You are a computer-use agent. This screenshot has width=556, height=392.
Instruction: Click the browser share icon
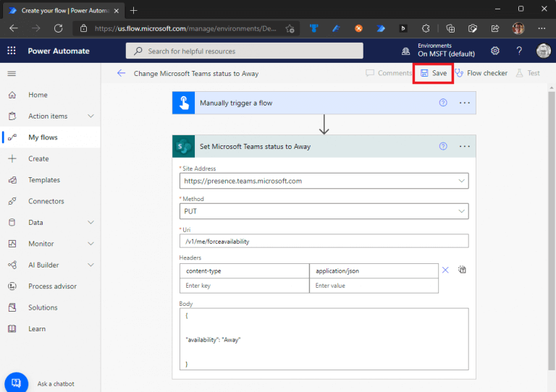tap(495, 28)
